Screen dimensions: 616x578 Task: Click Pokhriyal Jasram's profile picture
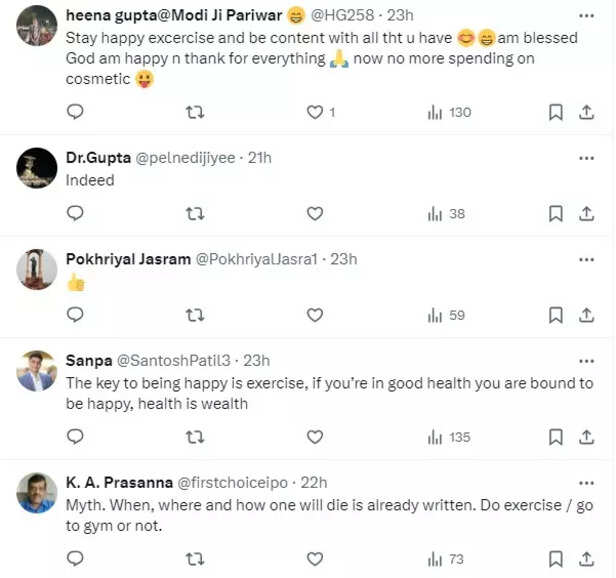37,269
